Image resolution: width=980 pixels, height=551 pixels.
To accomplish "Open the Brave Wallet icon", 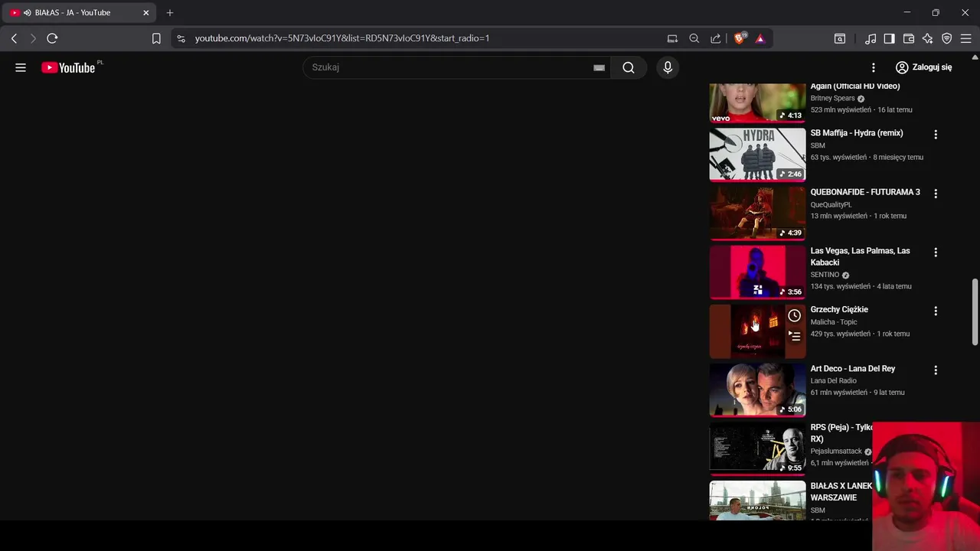I will pyautogui.click(x=909, y=38).
